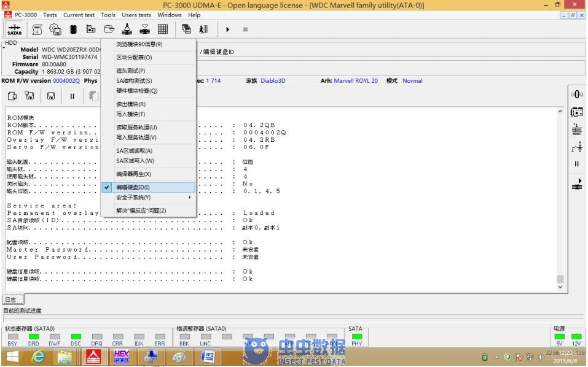Open the Current test menu
Image resolution: width=588 pixels, height=367 pixels.
point(79,15)
